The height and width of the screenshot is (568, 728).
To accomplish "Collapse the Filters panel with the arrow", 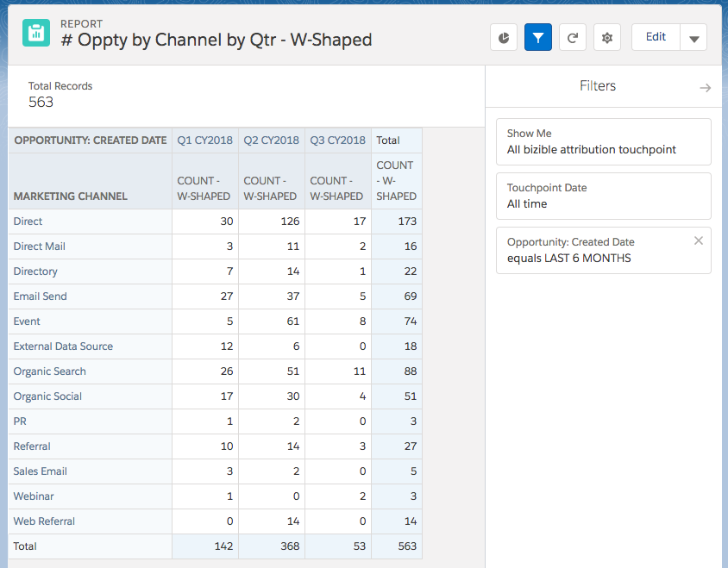I will pyautogui.click(x=705, y=88).
